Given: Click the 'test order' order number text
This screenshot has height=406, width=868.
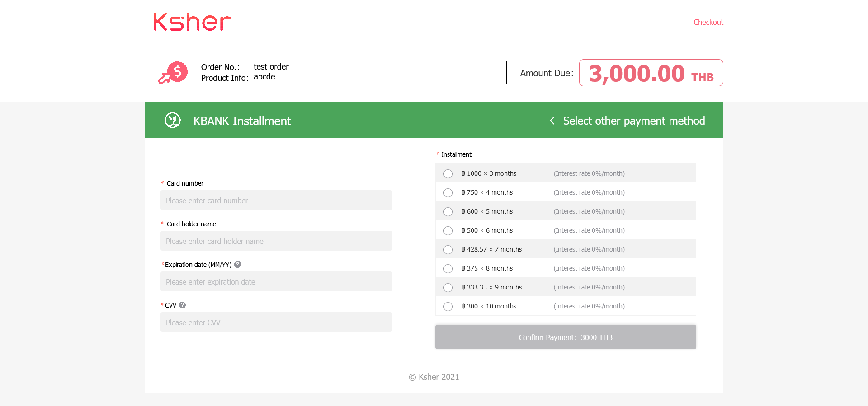Looking at the screenshot, I should coord(271,67).
